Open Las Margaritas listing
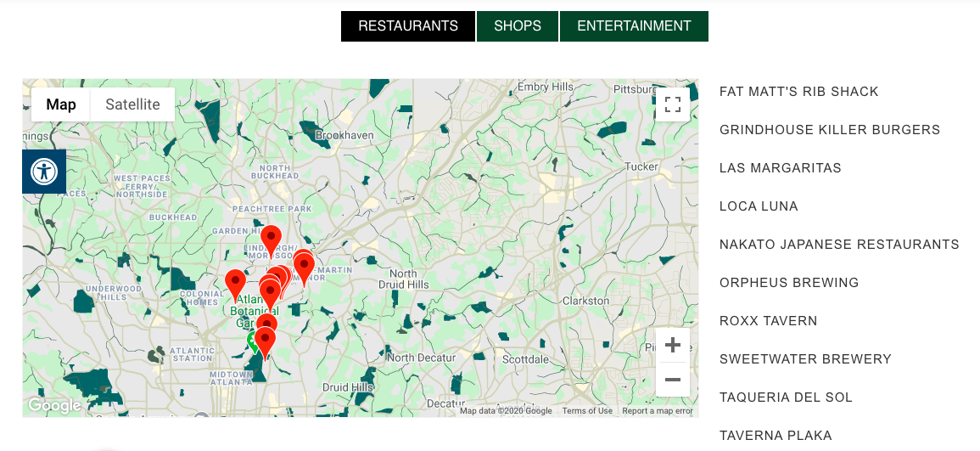This screenshot has height=451, width=980. pyautogui.click(x=780, y=168)
